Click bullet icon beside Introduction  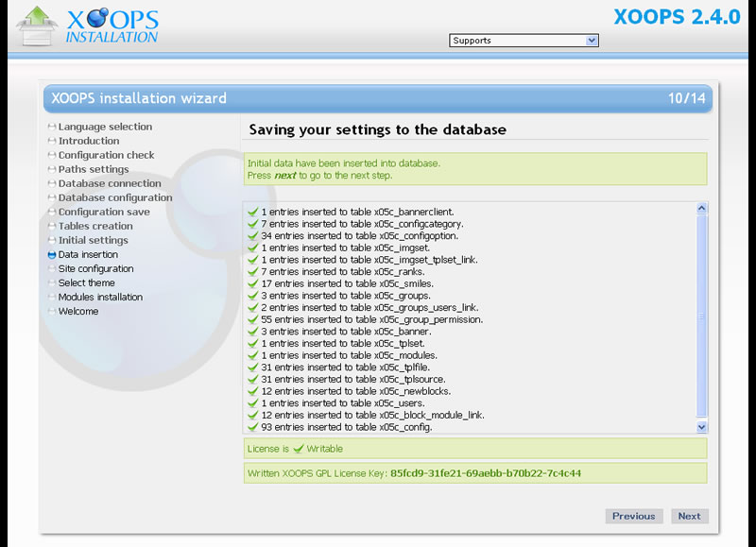pos(52,141)
